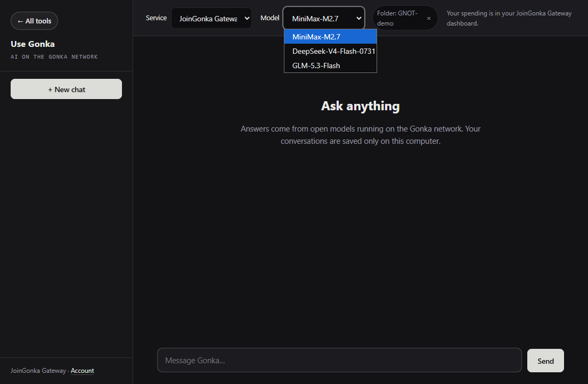The height and width of the screenshot is (384, 588).
Task: Click the JoinGonka Gateway footer text
Action: click(38, 371)
